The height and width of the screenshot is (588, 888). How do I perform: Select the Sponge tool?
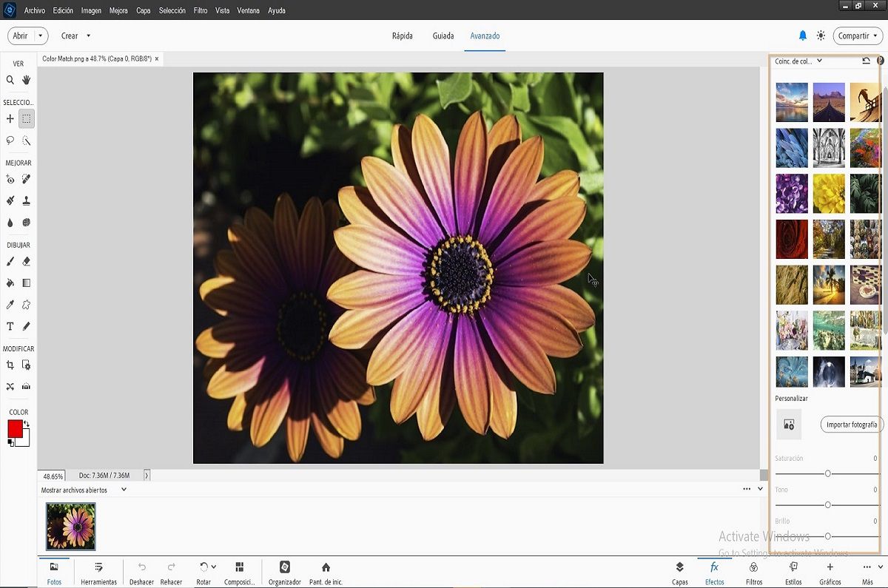[x=27, y=222]
